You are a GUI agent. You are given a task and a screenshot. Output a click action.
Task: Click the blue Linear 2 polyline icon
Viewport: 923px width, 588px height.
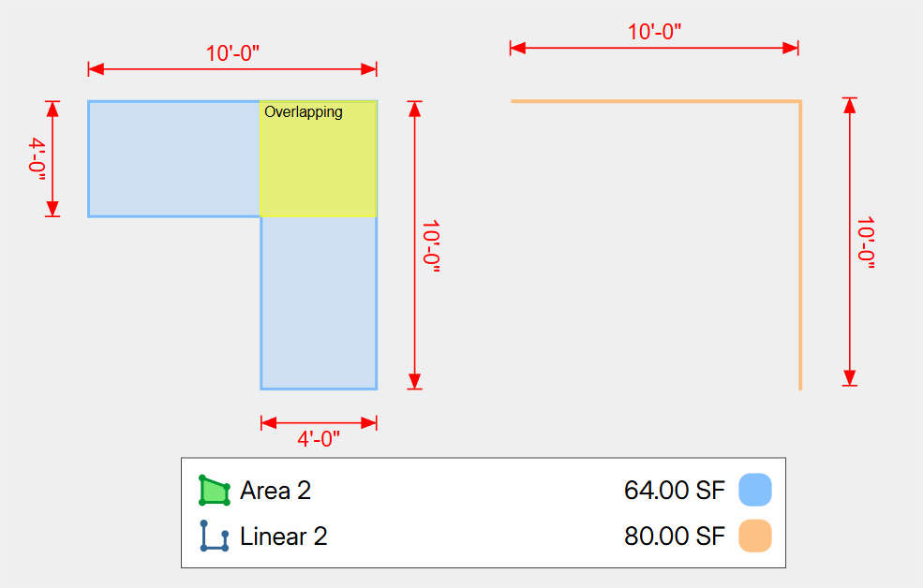click(x=215, y=536)
